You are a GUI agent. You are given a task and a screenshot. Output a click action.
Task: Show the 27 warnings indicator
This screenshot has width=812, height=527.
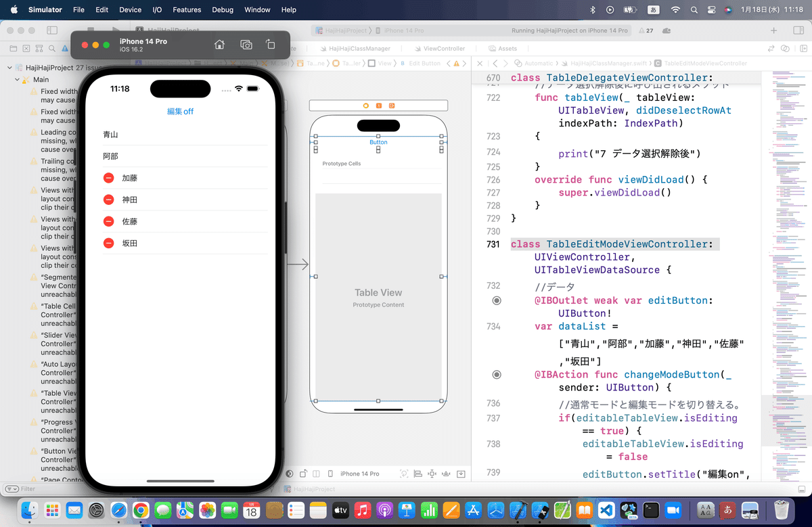[x=645, y=30]
